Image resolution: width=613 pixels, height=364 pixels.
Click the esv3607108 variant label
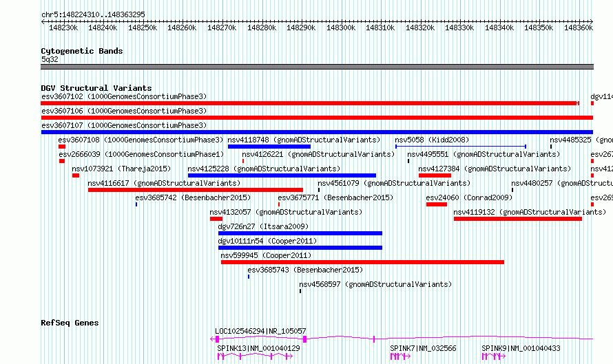click(141, 140)
